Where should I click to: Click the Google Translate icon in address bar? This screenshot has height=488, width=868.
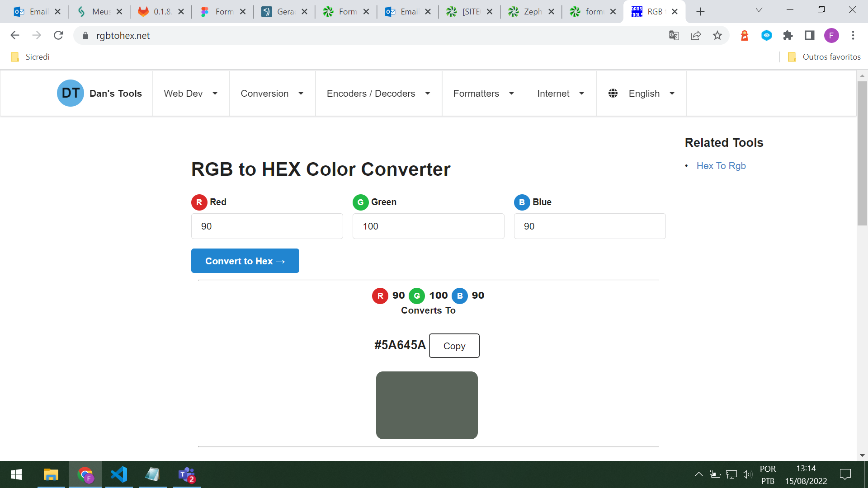click(x=674, y=36)
